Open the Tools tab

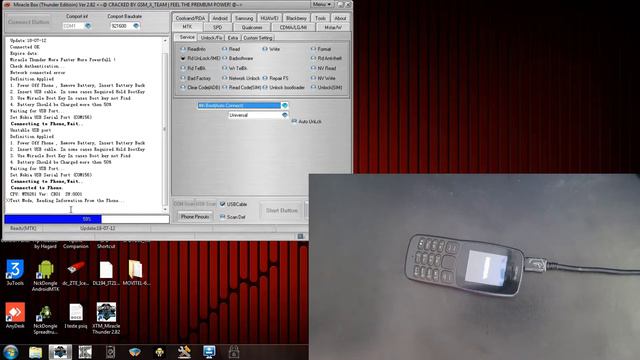[320, 18]
